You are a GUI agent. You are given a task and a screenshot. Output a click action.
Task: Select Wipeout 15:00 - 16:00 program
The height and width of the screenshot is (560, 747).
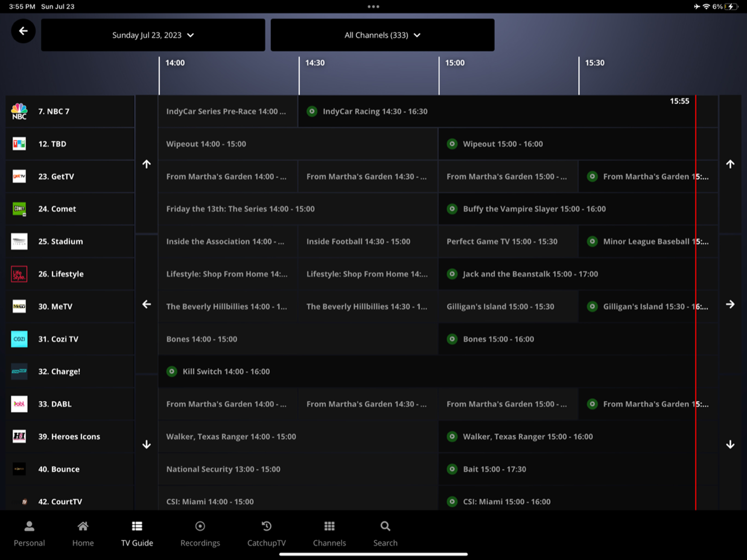[578, 144]
